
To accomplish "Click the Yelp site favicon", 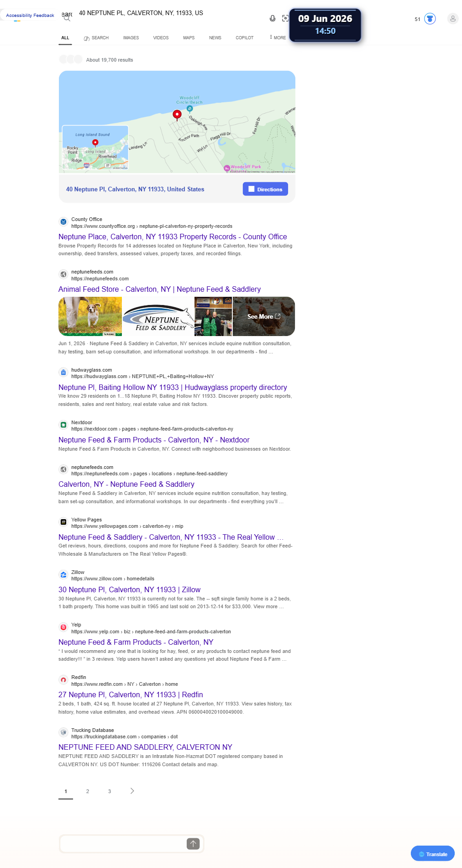I will 63,627.
